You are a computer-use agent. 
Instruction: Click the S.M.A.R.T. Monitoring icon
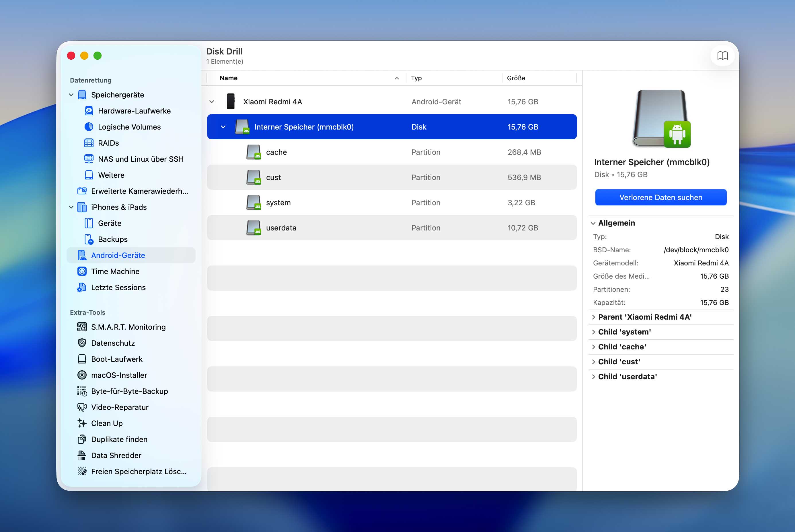pos(82,327)
